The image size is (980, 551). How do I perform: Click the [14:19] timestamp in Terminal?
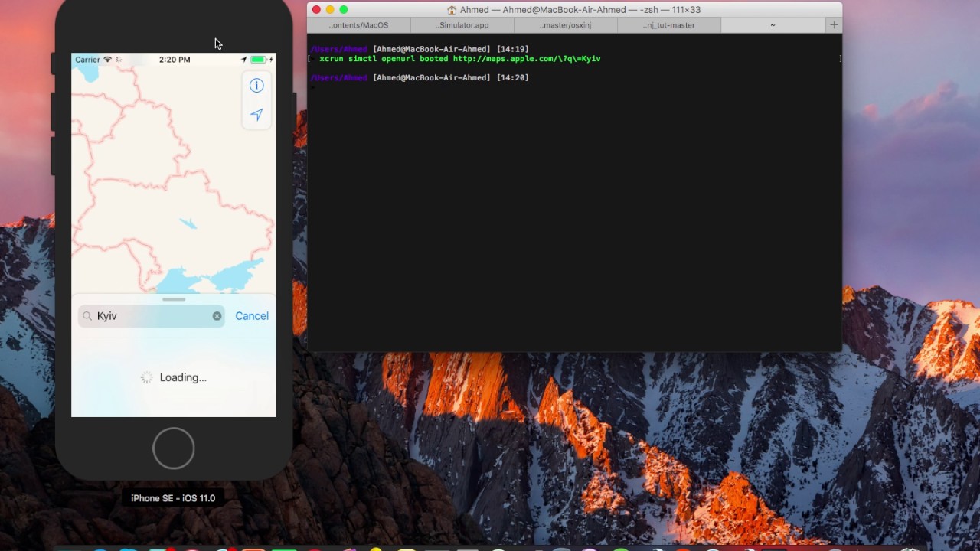tap(512, 50)
